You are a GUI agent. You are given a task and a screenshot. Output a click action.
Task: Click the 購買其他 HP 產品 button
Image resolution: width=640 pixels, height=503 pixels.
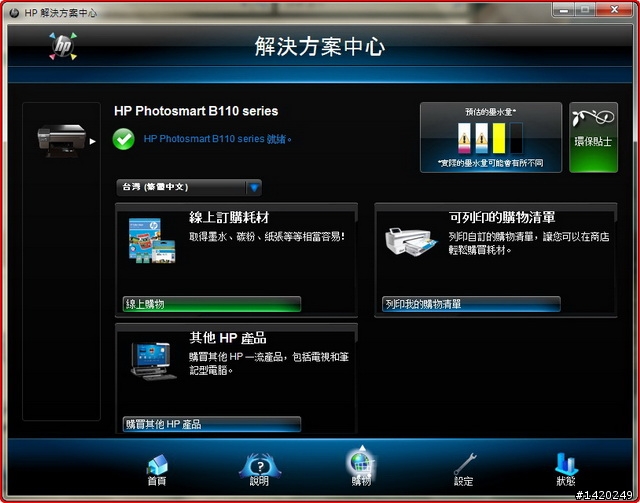pyautogui.click(x=212, y=424)
